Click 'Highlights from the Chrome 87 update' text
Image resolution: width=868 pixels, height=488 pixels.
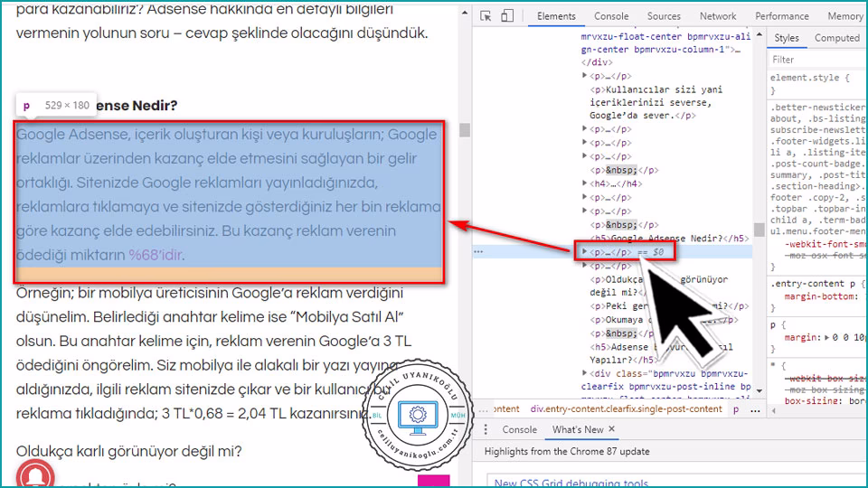click(x=567, y=452)
